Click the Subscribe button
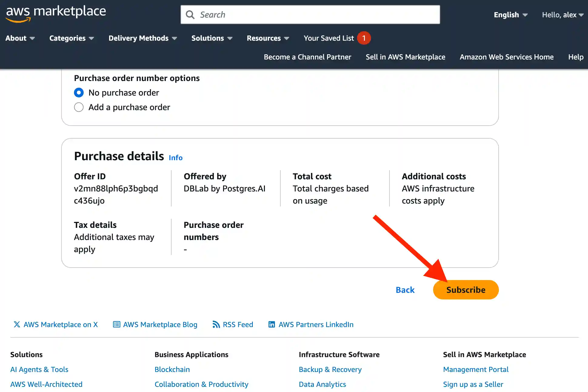This screenshot has height=392, width=588. coord(466,290)
